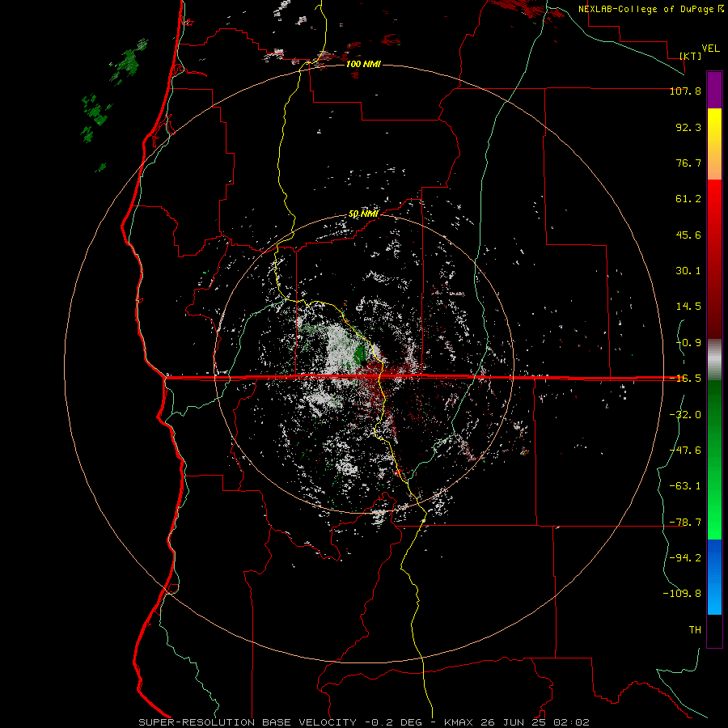The width and height of the screenshot is (728, 728).
Task: Click the -47.6 velocity scale value
Action: coord(685,451)
